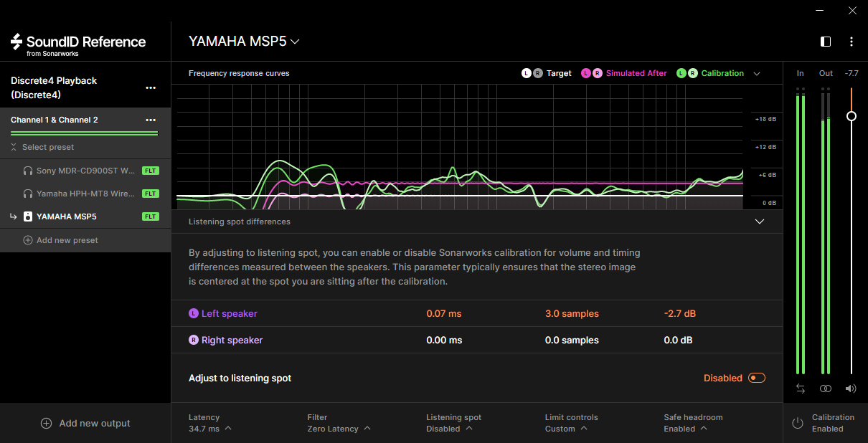Select the Yamaha HPH-MT8 preset
Image resolution: width=868 pixels, height=443 pixels.
pyautogui.click(x=85, y=194)
